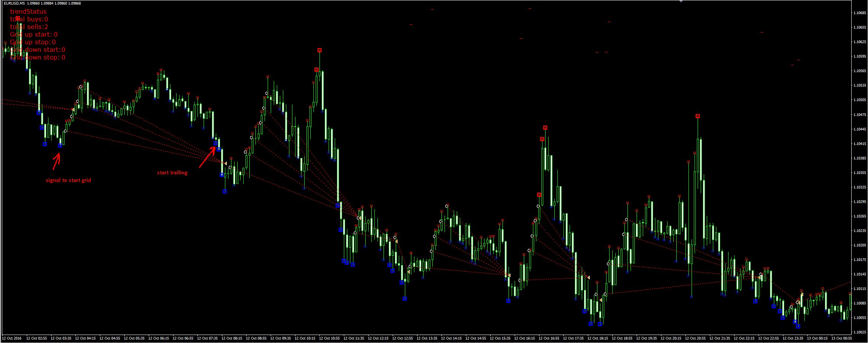Click the '12 Oct 20:55' time axis label
This screenshot has height=343, width=868.
coord(695,338)
